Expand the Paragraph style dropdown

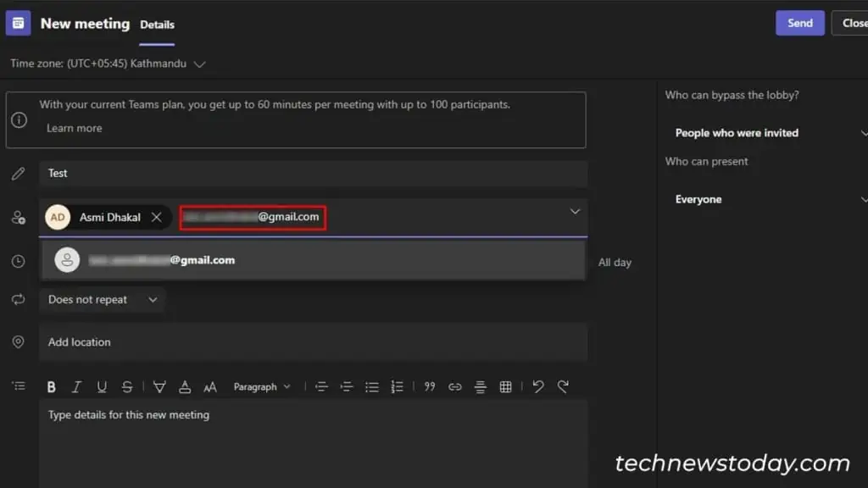click(262, 386)
